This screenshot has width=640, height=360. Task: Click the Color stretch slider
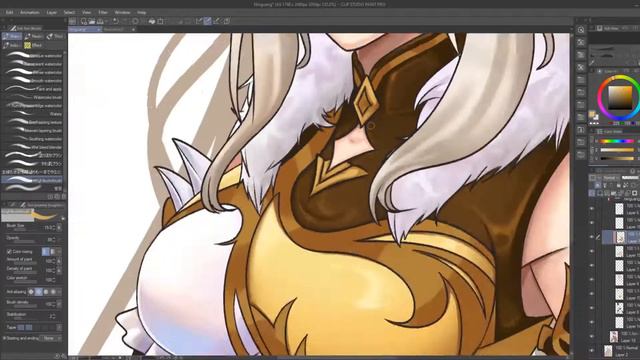[x=25, y=282]
